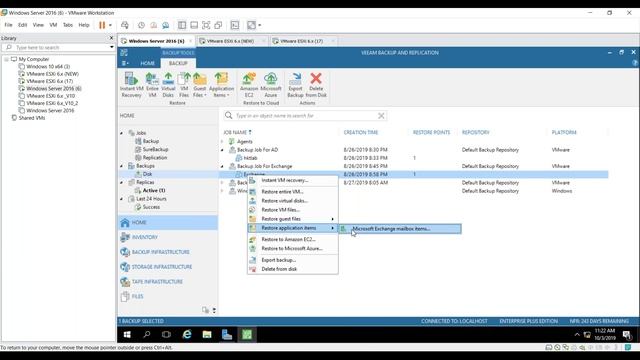This screenshot has height=360, width=640.
Task: Click VMware enter full screen toolbar icon
Action: (x=206, y=25)
